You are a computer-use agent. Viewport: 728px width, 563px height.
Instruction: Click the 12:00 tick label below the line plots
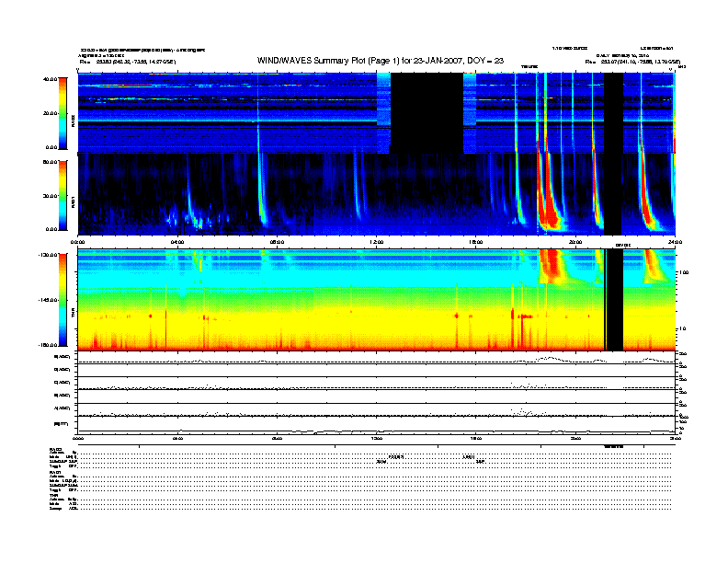[x=377, y=438]
